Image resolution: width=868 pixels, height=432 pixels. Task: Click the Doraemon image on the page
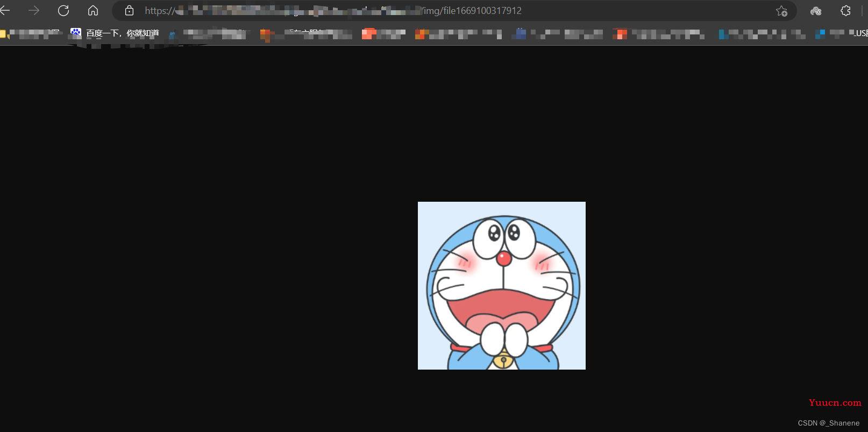502,286
